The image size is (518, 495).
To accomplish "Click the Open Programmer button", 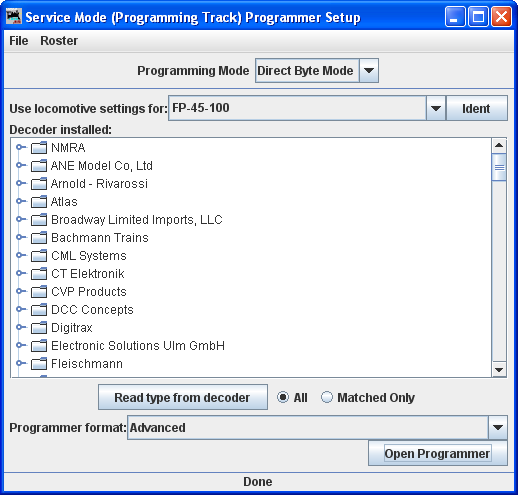I will pyautogui.click(x=438, y=454).
